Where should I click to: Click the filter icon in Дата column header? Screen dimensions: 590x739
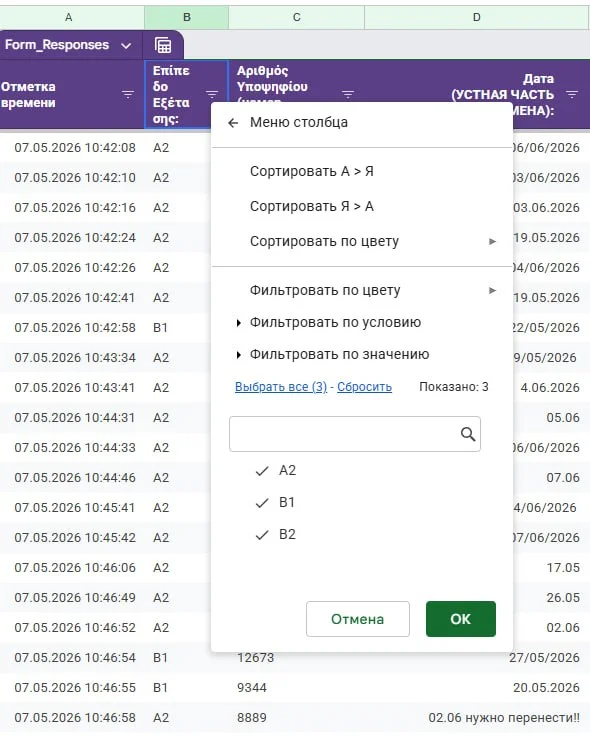(x=572, y=94)
